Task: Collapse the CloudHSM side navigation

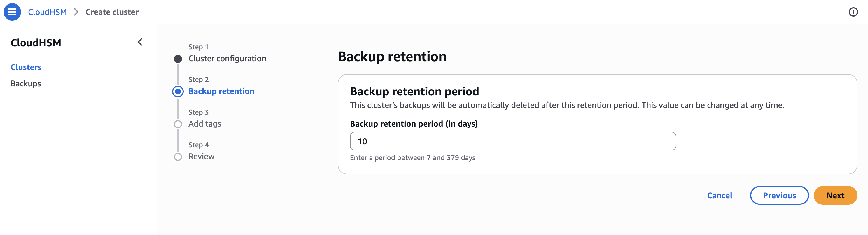Action: click(140, 42)
